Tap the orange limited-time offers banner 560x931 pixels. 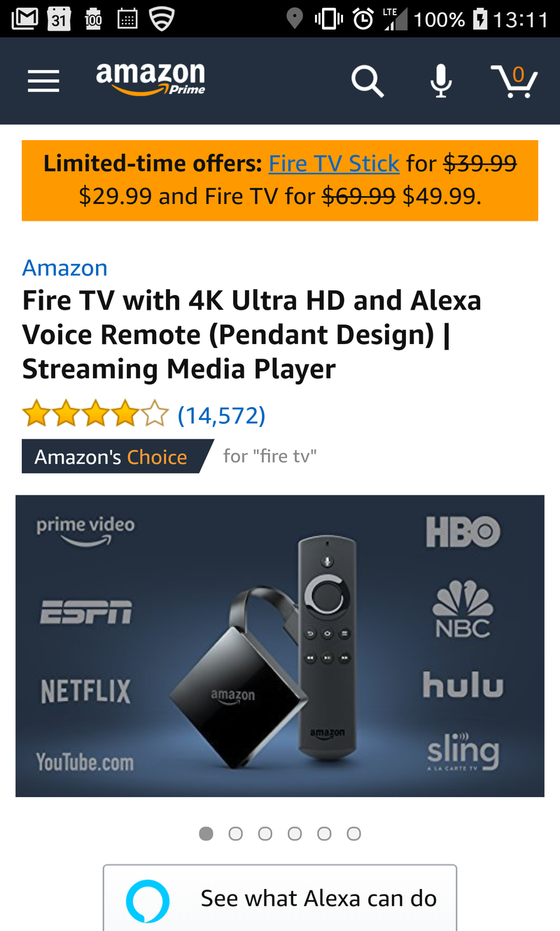[280, 180]
